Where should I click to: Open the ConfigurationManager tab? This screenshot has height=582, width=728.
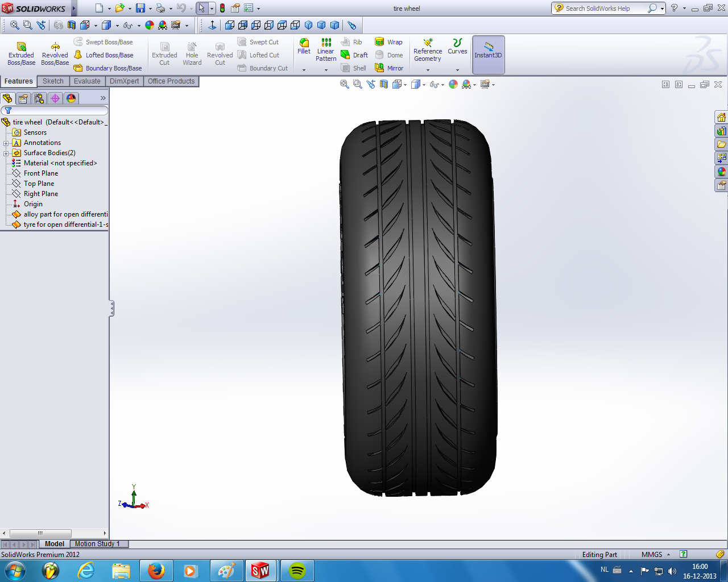pos(39,98)
